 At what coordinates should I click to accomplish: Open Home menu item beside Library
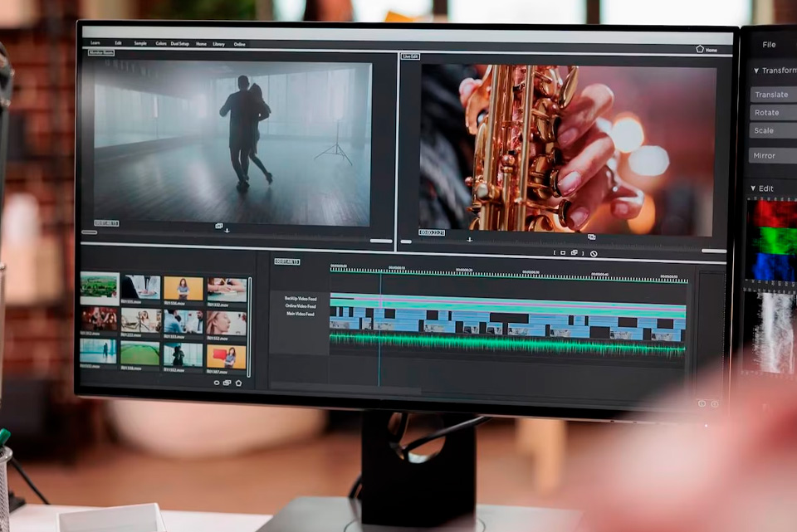click(x=201, y=44)
